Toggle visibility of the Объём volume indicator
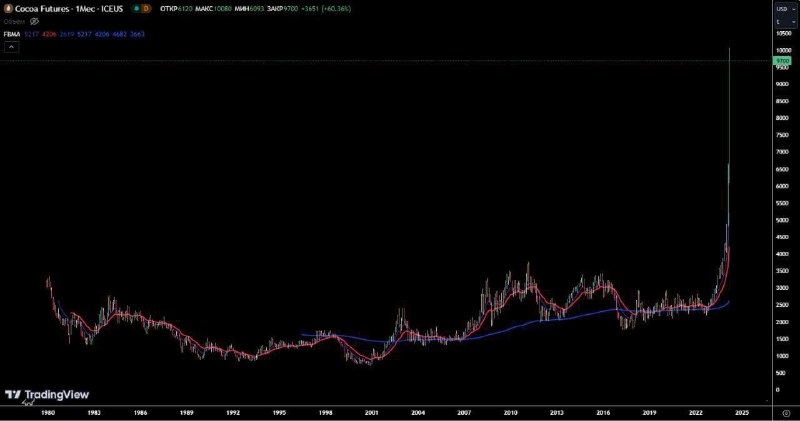This screenshot has height=421, width=800. (x=34, y=21)
